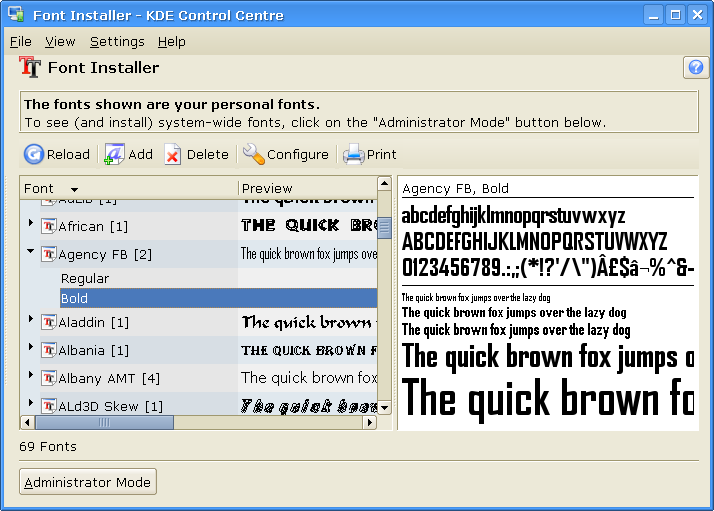
Task: Click the horizontal scrollbar thumb
Action: pyautogui.click(x=104, y=423)
